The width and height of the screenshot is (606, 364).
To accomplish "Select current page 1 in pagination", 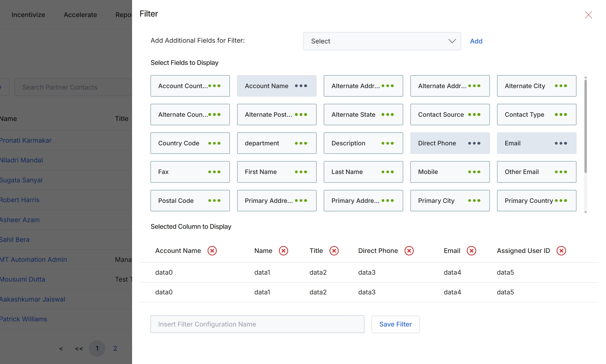I will [97, 348].
